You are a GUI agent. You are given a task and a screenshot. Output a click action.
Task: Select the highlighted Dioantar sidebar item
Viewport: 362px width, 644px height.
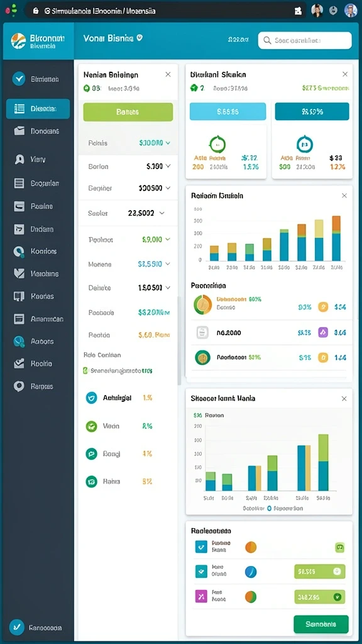[38, 109]
